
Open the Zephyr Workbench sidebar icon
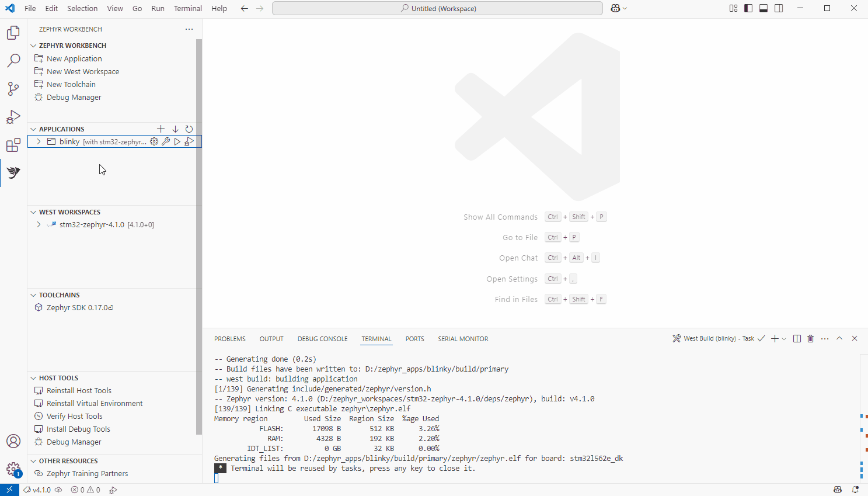pos(13,172)
